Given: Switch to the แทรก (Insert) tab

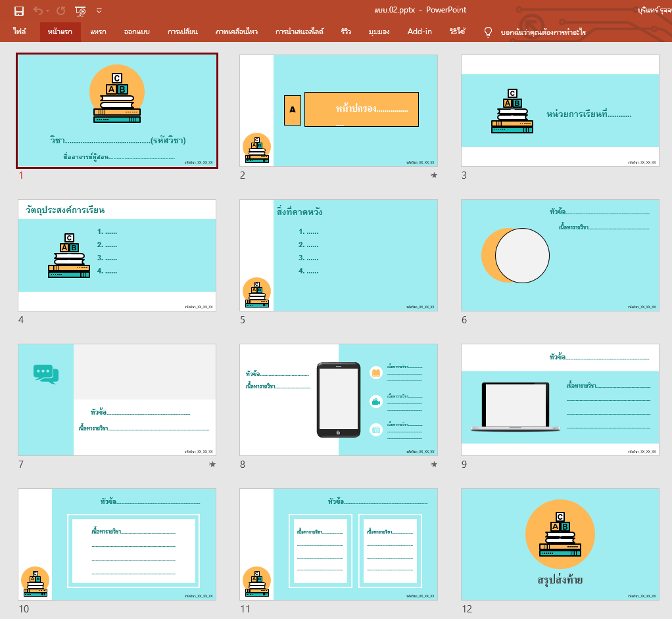Looking at the screenshot, I should click(x=98, y=32).
